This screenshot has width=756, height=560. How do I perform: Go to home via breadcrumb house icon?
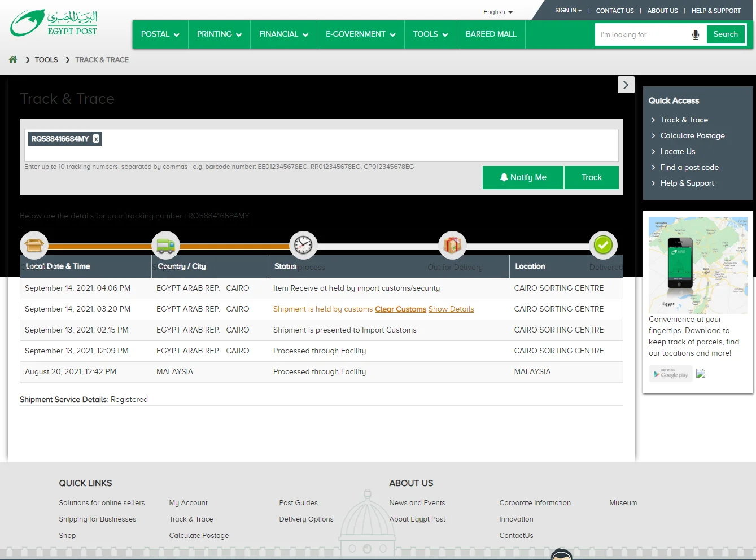coord(13,59)
